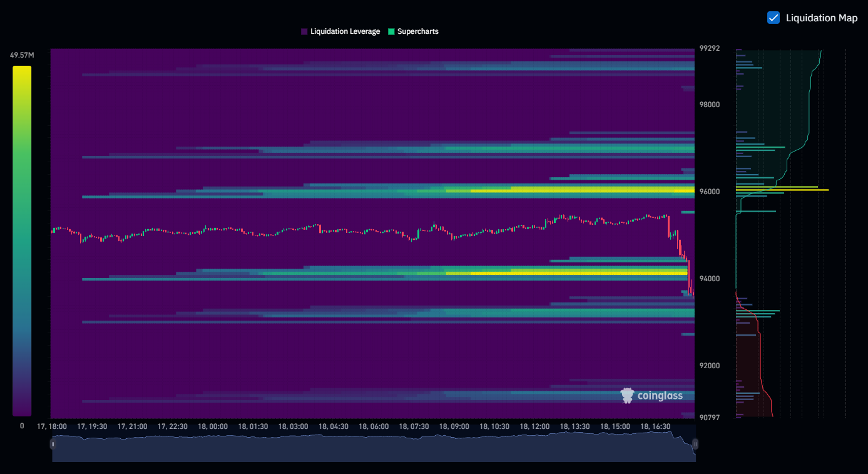
Task: Click the "18, 13:30" time axis label
Action: [574, 426]
